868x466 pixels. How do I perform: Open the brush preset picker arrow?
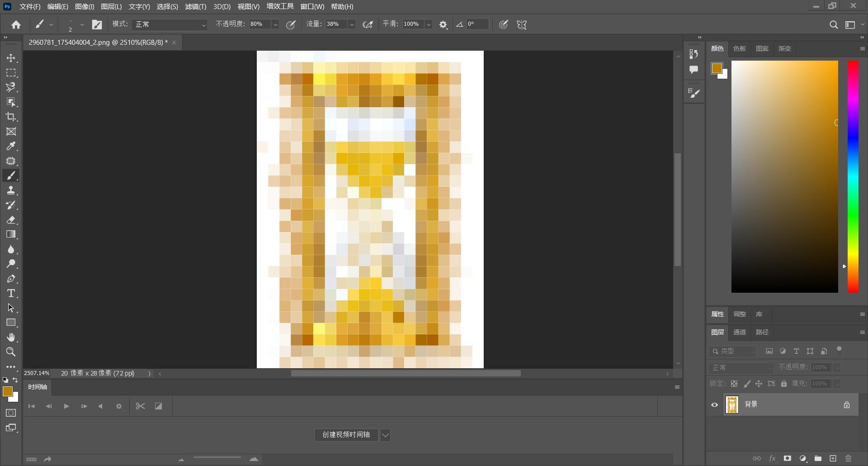[x=82, y=24]
